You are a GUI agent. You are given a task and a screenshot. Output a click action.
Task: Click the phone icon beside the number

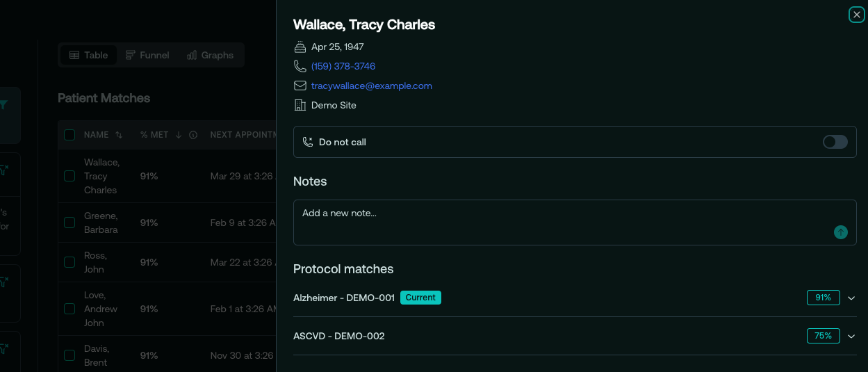300,66
